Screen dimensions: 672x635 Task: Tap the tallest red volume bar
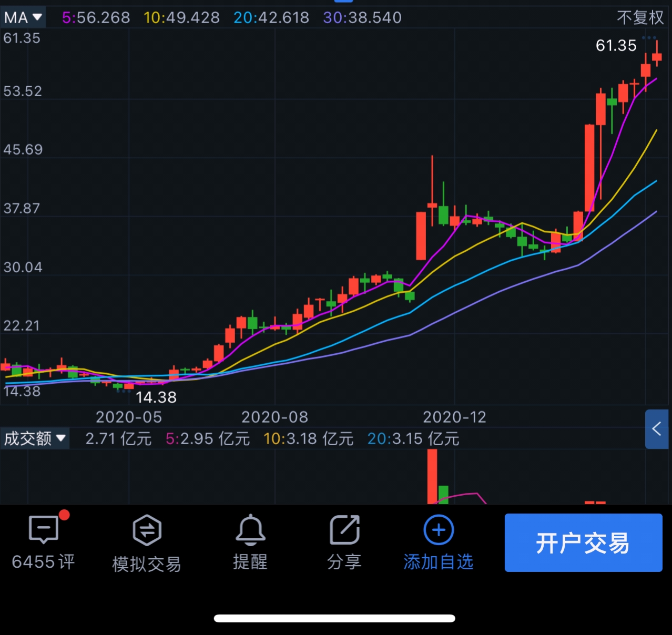pos(432,476)
